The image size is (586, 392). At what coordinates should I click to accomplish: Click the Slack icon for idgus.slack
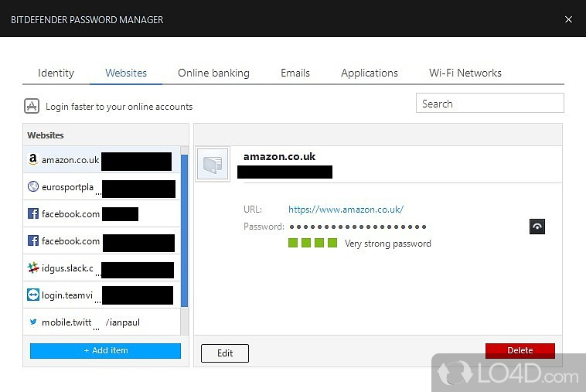point(33,268)
